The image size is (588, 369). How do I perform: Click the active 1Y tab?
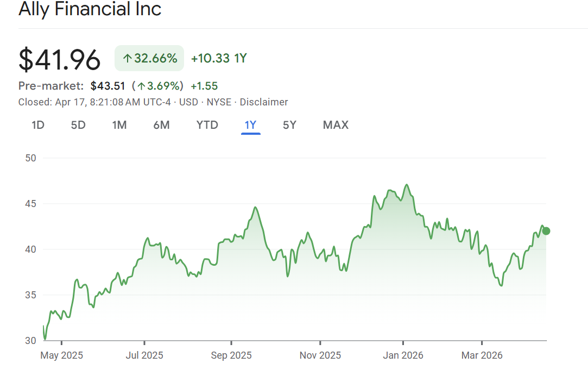tap(250, 125)
